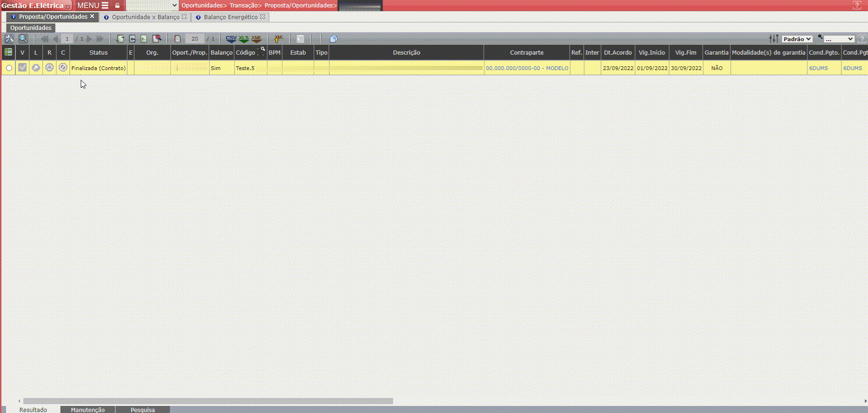Open the MENU button in the top bar
This screenshot has width=868, height=413.
92,6
